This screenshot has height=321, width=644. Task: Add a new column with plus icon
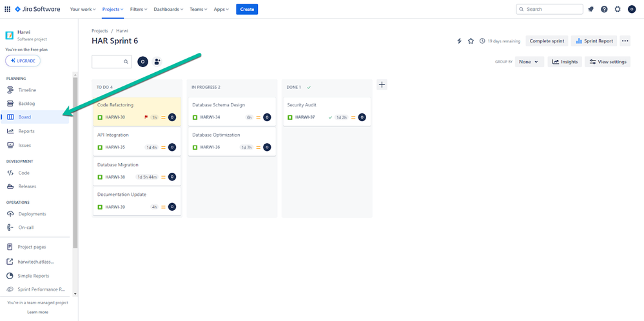(x=382, y=84)
